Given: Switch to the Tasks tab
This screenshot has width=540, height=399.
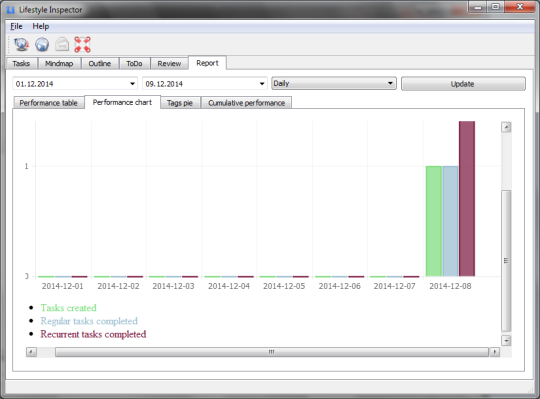Looking at the screenshot, I should [21, 64].
